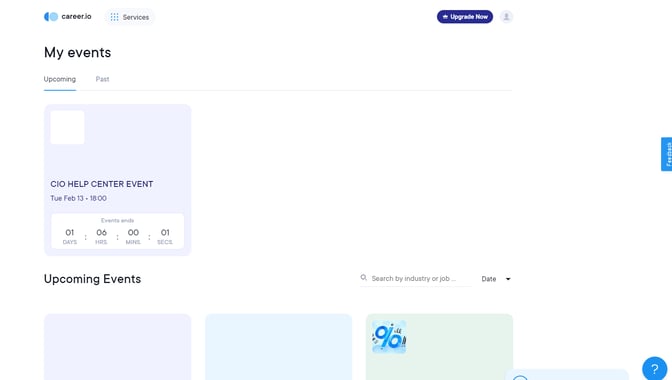Open the Feedback side tab
The height and width of the screenshot is (380, 672).
(x=666, y=154)
